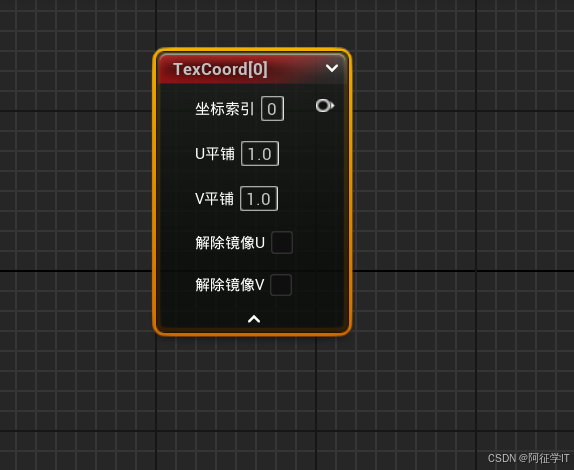
Task: Click the 解除镜像U label text
Action: coord(230,243)
